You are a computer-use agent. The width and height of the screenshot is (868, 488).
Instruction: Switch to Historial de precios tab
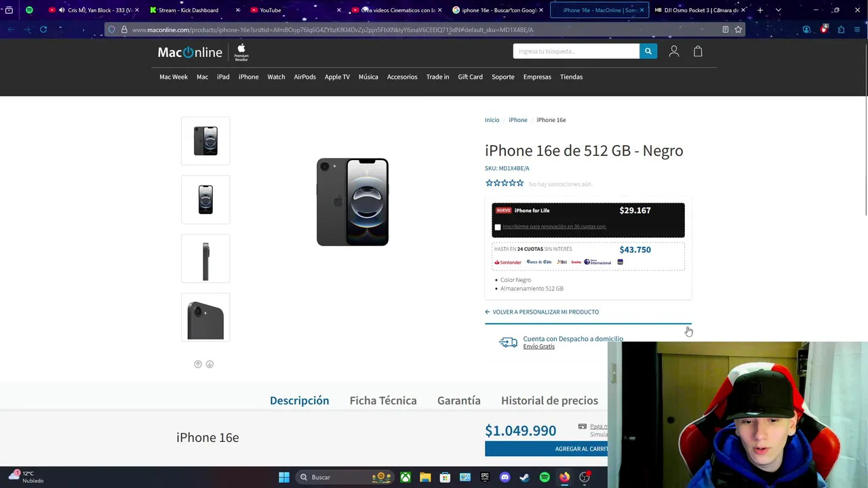coord(549,401)
